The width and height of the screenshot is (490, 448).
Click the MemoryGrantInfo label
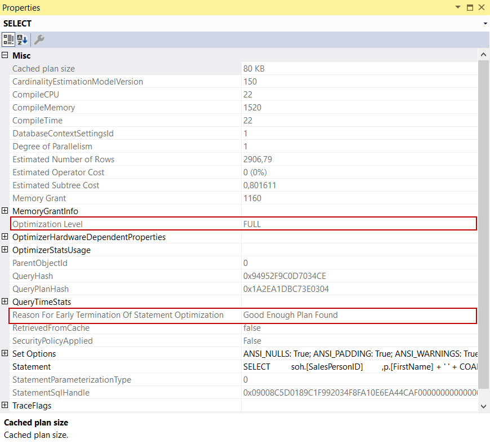[45, 211]
